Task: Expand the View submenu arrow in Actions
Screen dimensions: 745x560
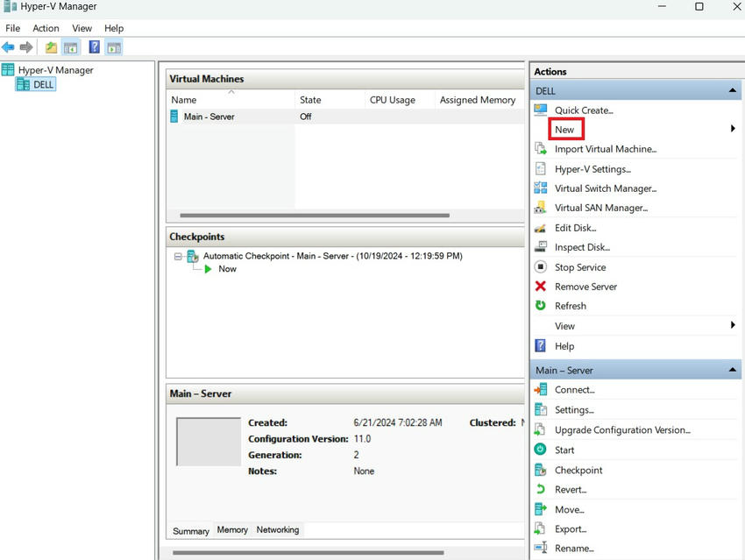Action: click(x=733, y=325)
